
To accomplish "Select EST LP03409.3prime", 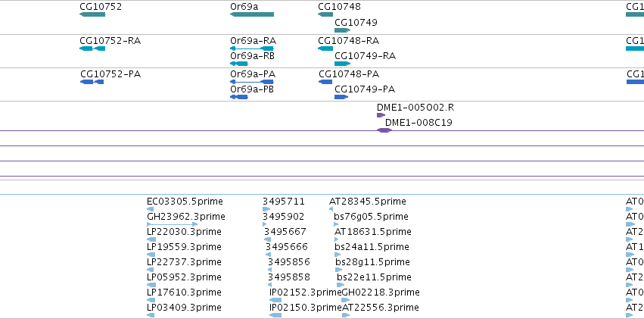I will 151,315.
